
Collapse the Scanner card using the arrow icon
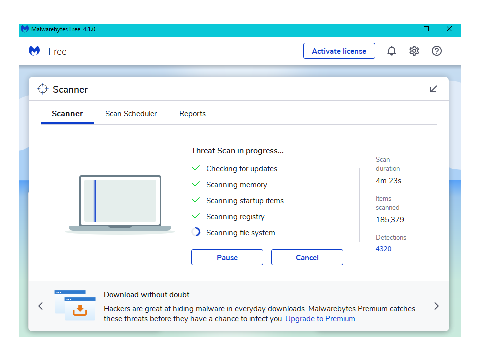pyautogui.click(x=433, y=89)
